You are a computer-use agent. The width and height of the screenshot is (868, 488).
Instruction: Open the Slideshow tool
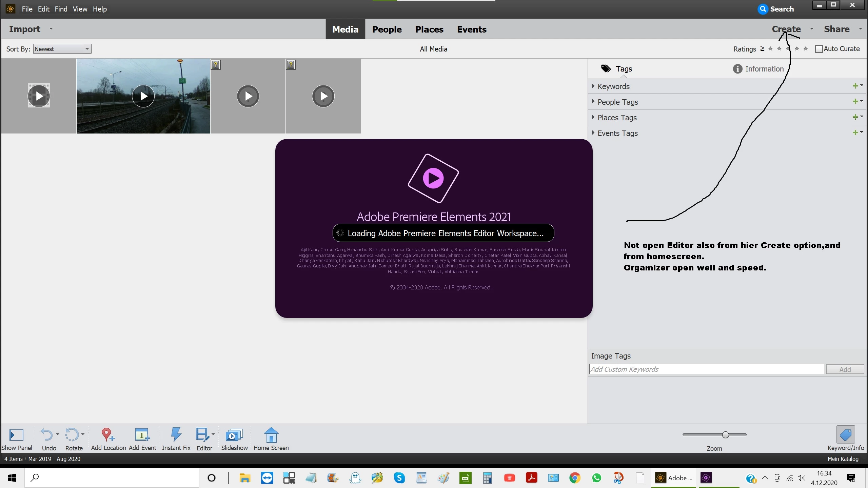[234, 435]
